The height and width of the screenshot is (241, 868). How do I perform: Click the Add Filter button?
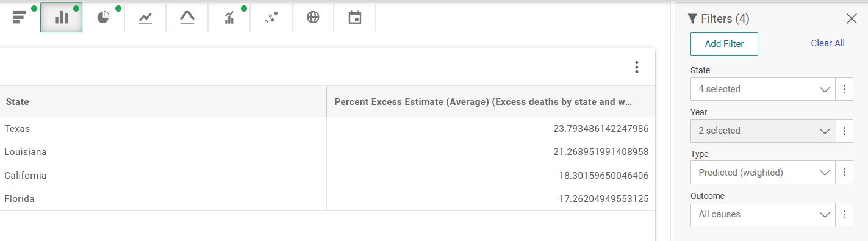(724, 44)
